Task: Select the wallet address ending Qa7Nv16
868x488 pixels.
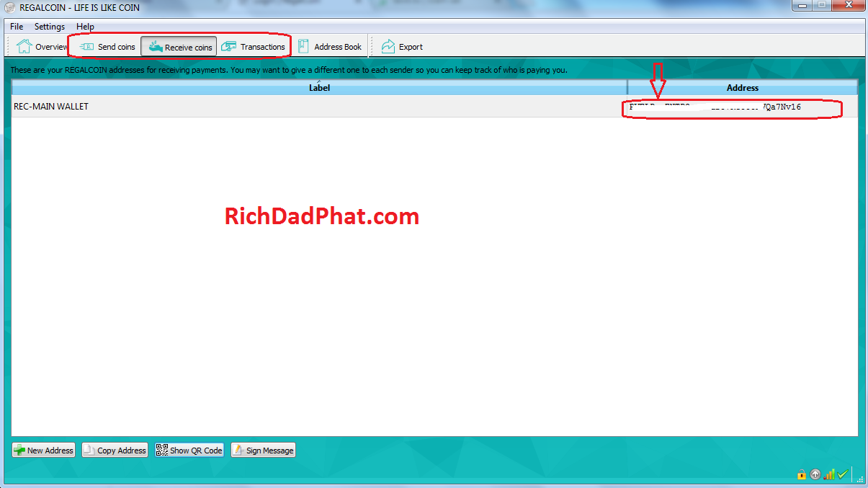Action: (743, 107)
